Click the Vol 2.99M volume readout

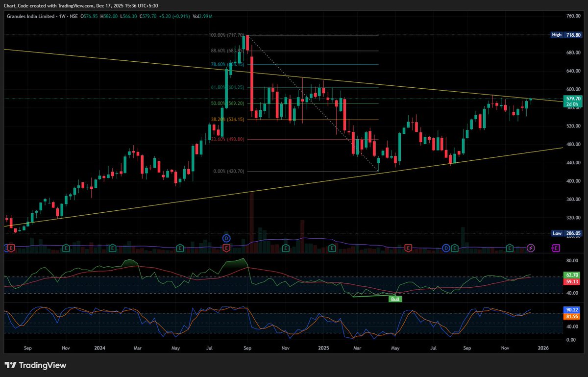point(203,17)
